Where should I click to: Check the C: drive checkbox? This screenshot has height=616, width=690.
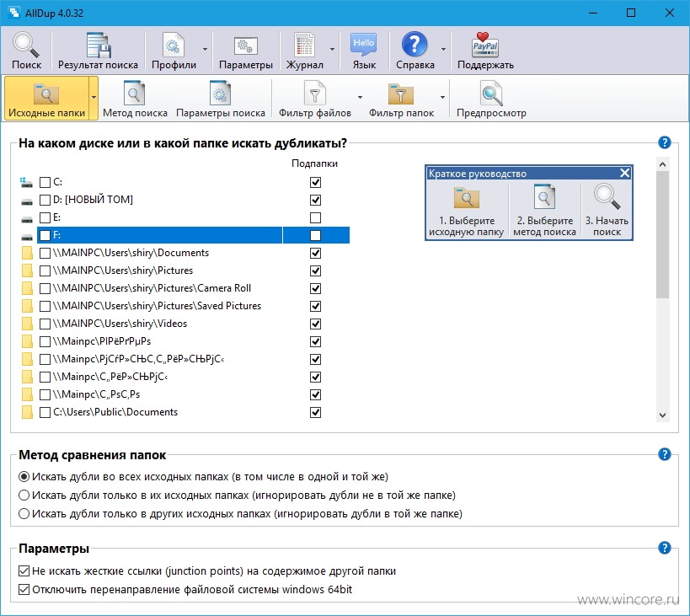tap(45, 182)
